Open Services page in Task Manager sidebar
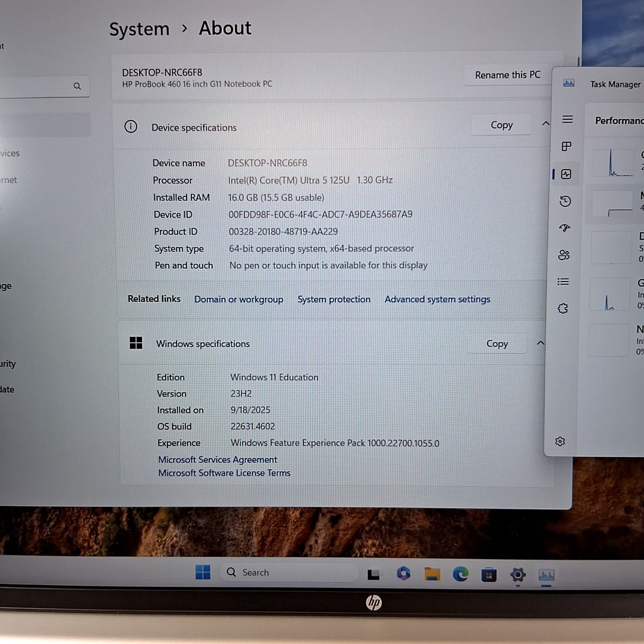Viewport: 644px width, 644px height. (563, 308)
